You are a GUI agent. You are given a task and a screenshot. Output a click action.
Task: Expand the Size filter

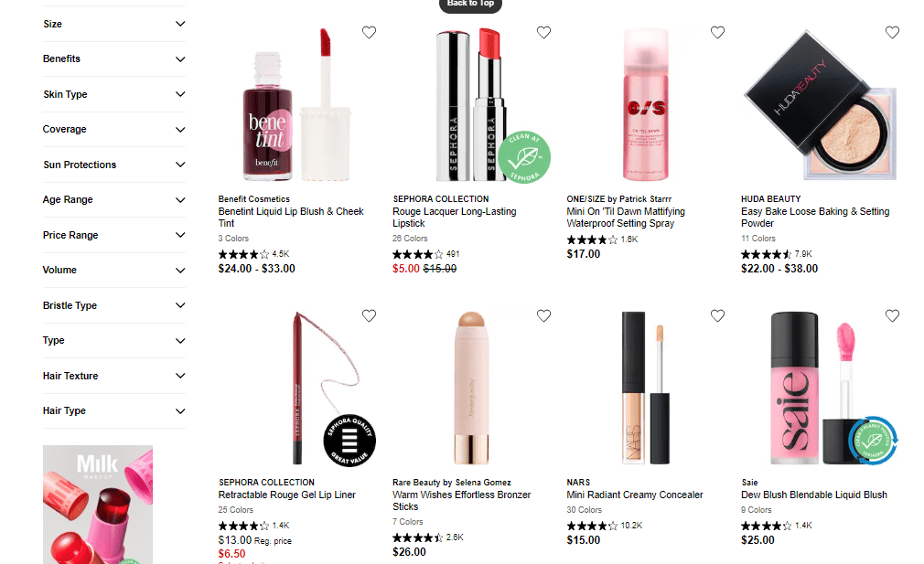(114, 24)
